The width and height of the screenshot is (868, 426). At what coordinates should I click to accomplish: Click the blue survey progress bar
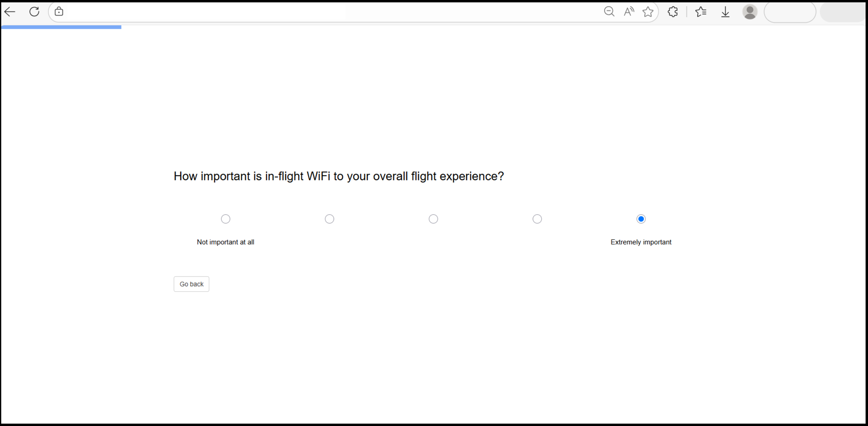[x=61, y=27]
